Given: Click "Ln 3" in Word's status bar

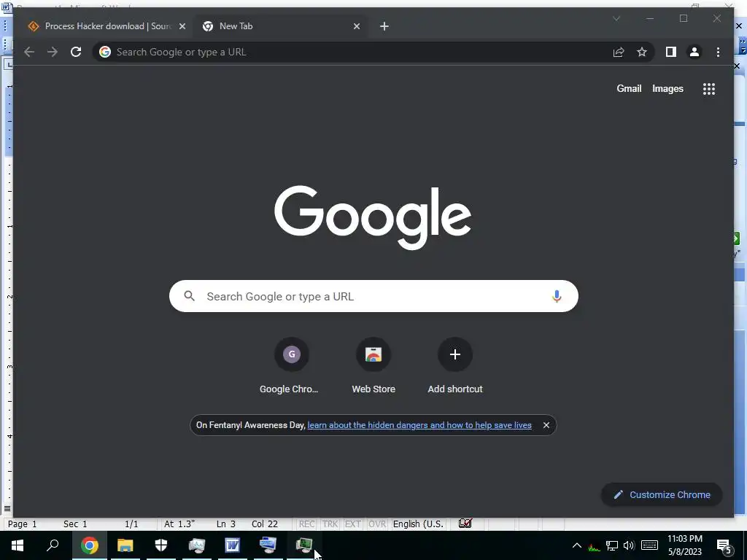Looking at the screenshot, I should click(226, 524).
